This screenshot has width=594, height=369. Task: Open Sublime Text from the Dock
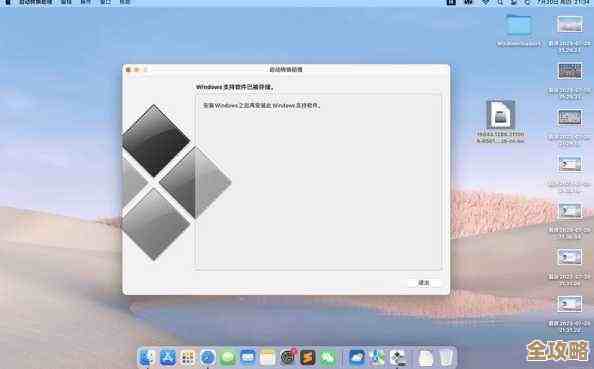coord(308,357)
